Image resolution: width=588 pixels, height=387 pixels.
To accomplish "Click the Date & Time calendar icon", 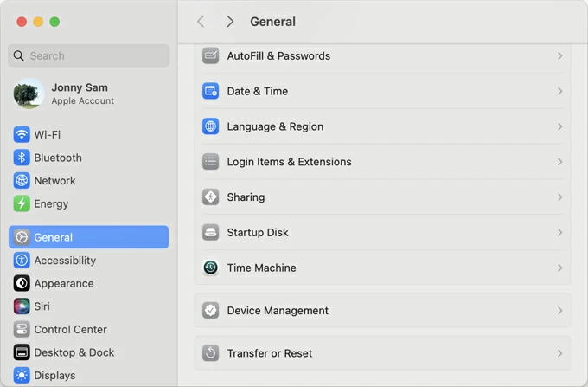I will (210, 91).
